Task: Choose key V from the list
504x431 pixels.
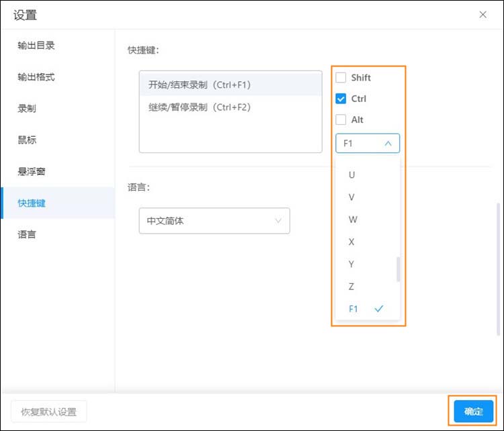Action: (368, 197)
